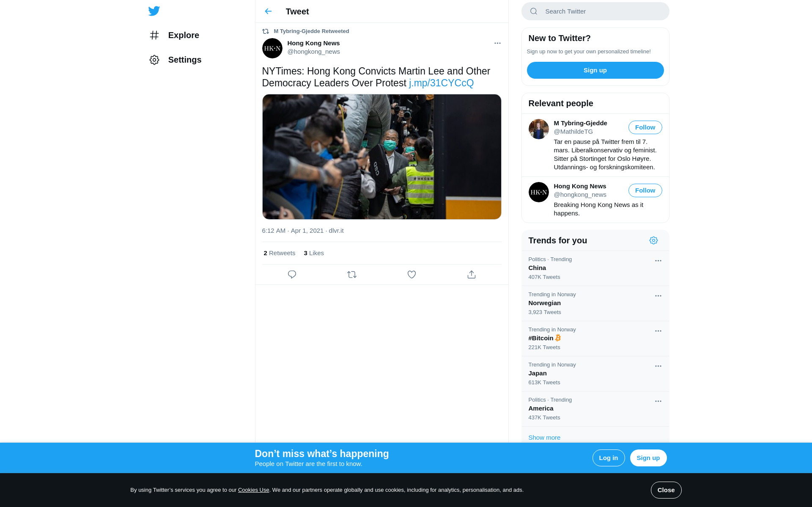The height and width of the screenshot is (507, 812).
Task: Open more options for China trend
Action: click(658, 261)
